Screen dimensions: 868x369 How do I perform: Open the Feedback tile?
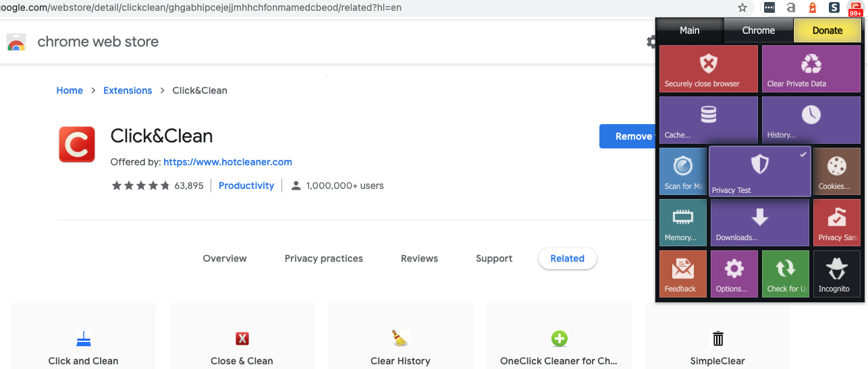(682, 273)
